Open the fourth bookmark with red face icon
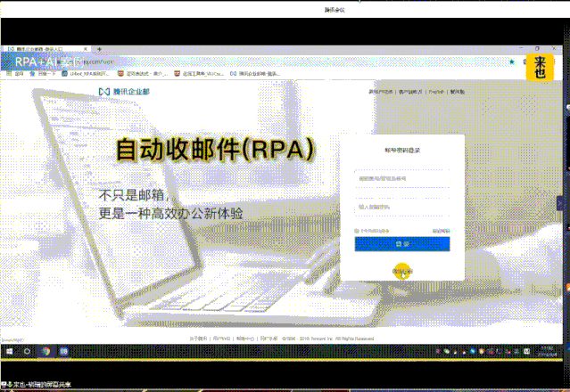This screenshot has width=570, height=392. 143,74
